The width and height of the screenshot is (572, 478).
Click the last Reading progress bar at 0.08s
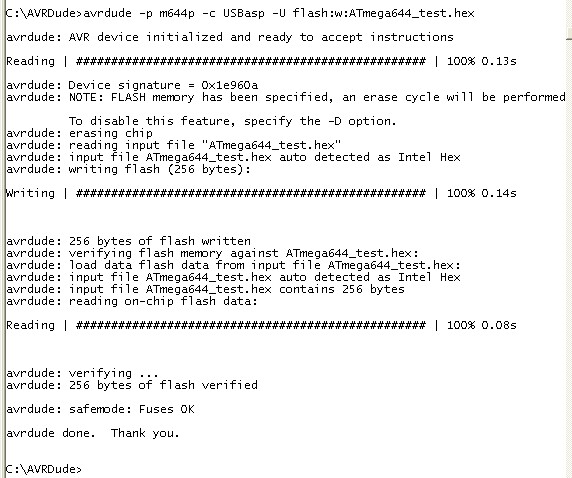(261, 325)
